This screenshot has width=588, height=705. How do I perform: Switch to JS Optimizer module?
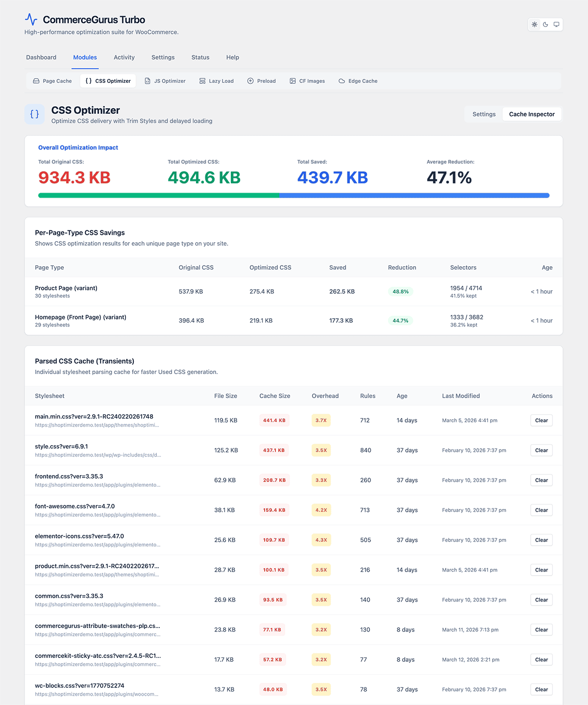click(165, 81)
